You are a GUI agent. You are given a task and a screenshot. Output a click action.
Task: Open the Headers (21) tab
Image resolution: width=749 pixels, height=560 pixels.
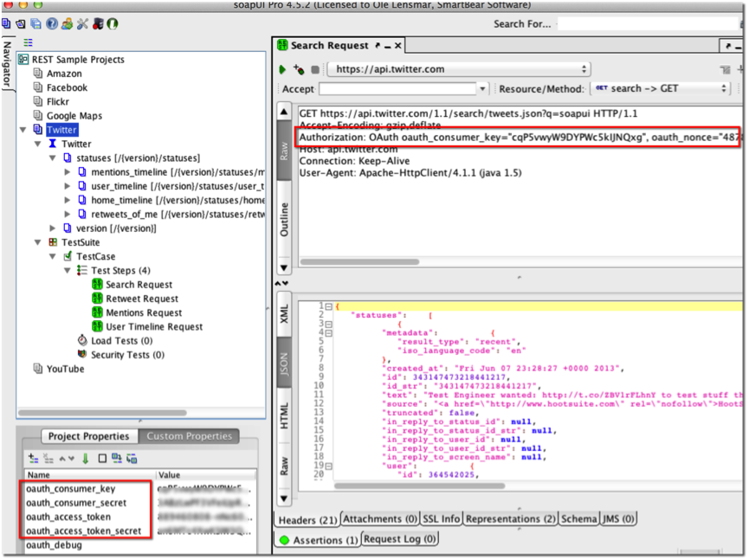pos(307,520)
